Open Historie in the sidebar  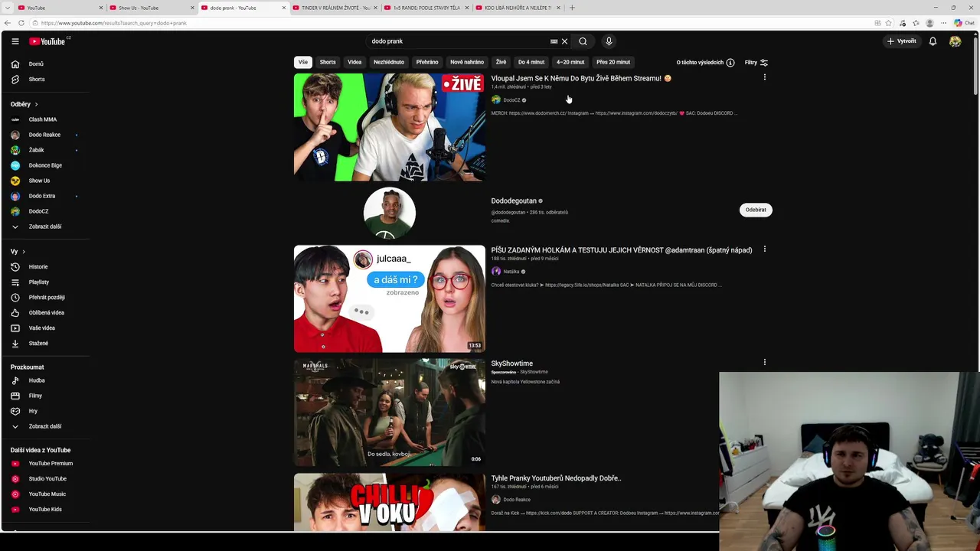(x=38, y=267)
